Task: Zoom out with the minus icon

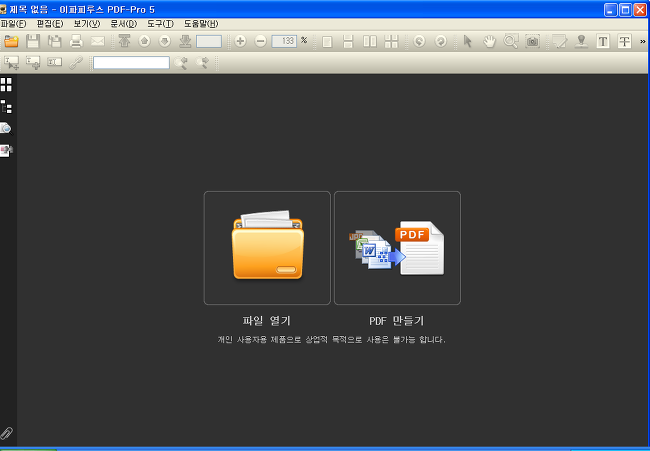Action: 260,41
